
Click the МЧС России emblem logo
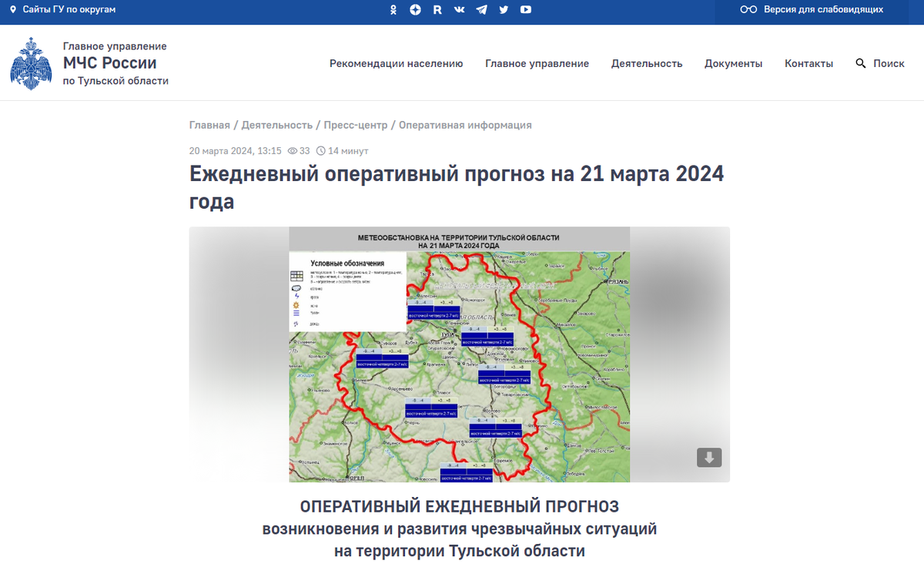pos(31,63)
